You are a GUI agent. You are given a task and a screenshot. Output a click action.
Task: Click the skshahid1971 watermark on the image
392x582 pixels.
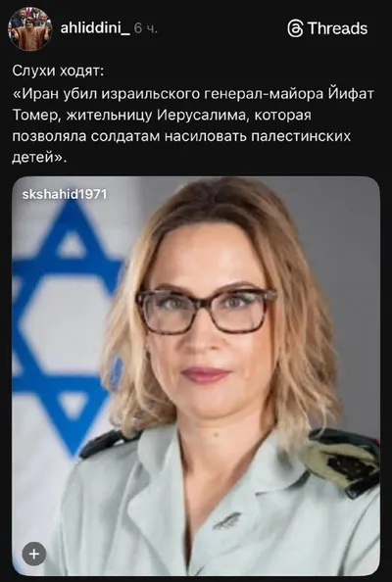coord(65,194)
